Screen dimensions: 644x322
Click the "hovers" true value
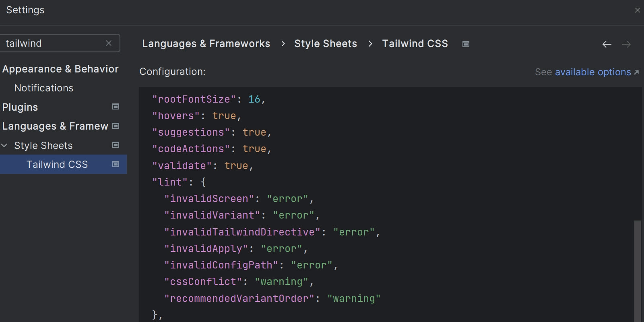pyautogui.click(x=224, y=116)
